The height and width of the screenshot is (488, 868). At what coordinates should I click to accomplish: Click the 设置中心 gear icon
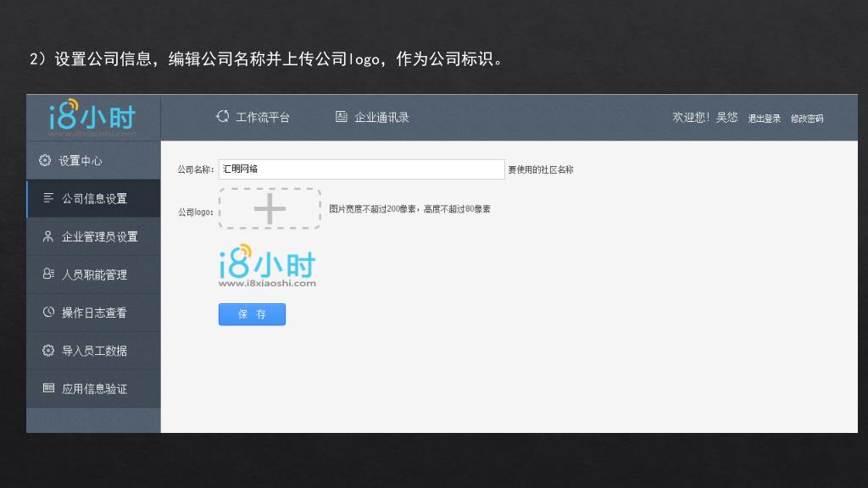coord(45,160)
